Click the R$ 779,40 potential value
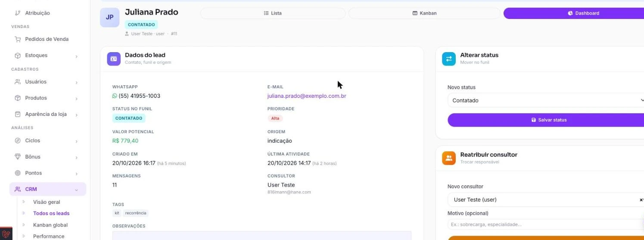This screenshot has height=240, width=644. (125, 141)
